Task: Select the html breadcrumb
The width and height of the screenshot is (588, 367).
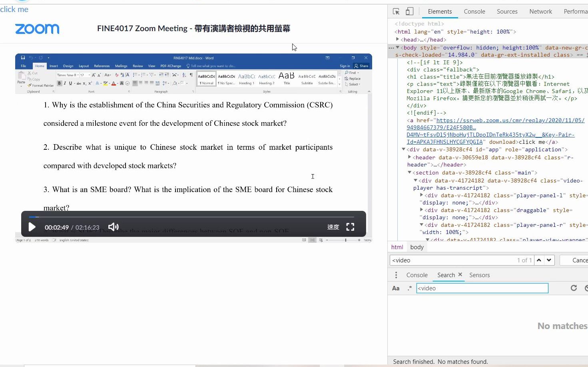Action: tap(397, 247)
